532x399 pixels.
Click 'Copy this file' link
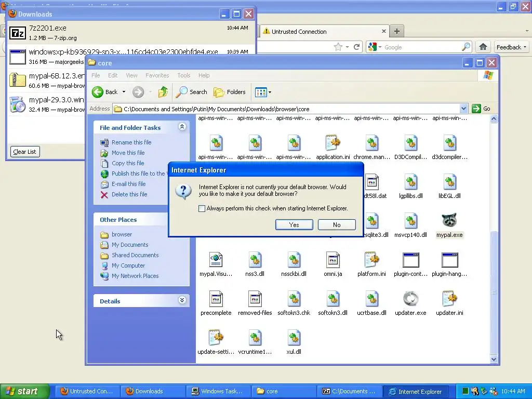128,163
